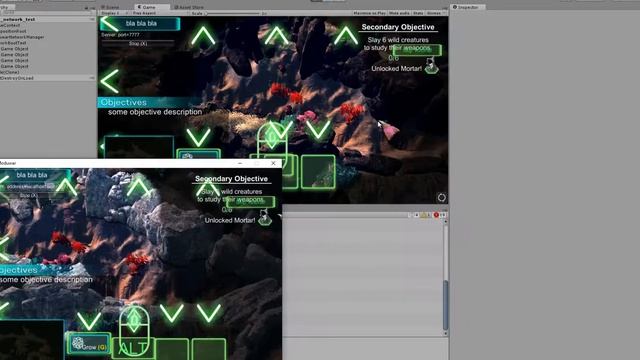
Task: Open the Gizmos dropdown
Action: (435, 13)
